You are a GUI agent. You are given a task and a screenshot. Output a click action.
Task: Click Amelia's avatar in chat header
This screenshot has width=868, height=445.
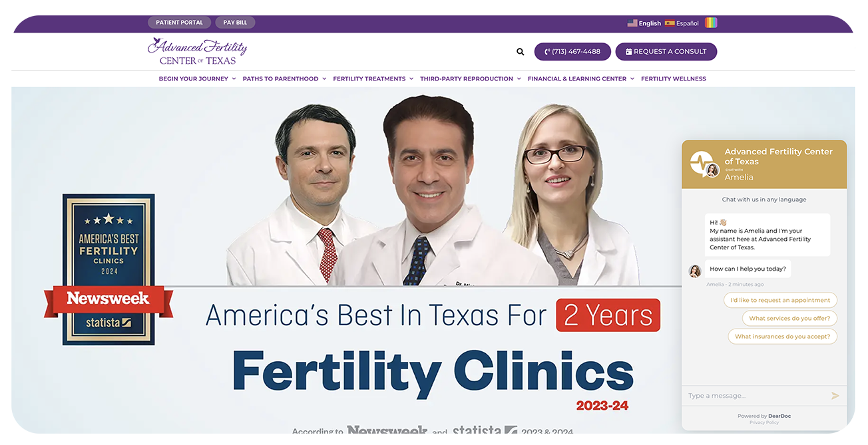pyautogui.click(x=712, y=170)
